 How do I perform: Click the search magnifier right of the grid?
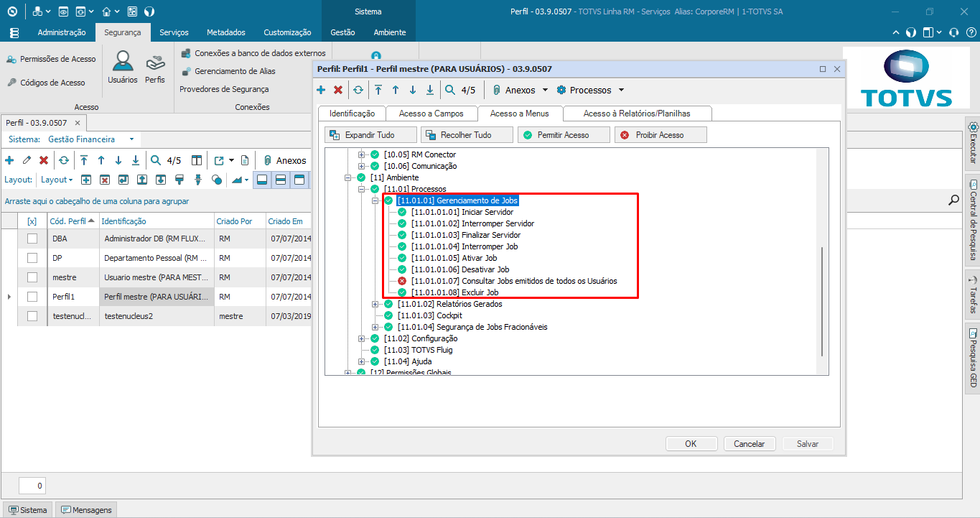point(953,200)
